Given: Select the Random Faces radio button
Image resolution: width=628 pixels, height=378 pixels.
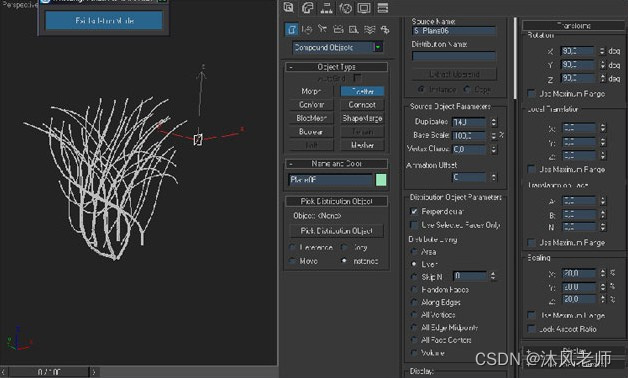Looking at the screenshot, I should coord(414,290).
